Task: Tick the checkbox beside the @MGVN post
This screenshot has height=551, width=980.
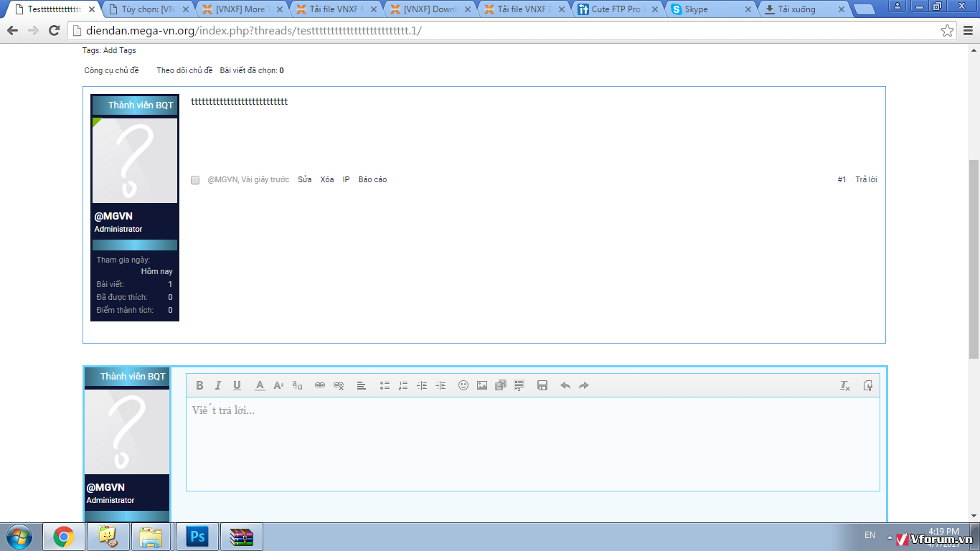Action: 195,180
